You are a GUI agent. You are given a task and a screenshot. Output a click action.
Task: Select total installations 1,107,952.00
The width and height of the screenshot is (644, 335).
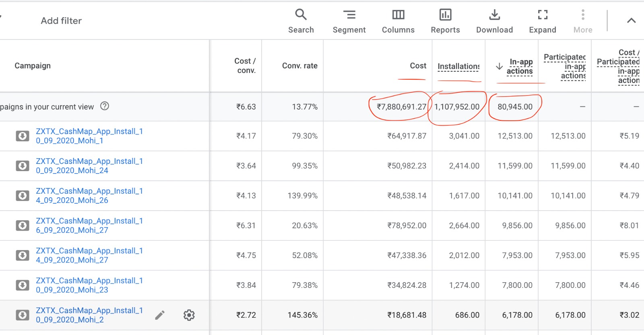pyautogui.click(x=457, y=107)
